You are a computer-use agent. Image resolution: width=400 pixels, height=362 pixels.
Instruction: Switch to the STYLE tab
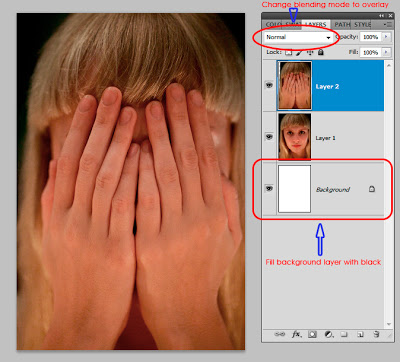(362, 25)
